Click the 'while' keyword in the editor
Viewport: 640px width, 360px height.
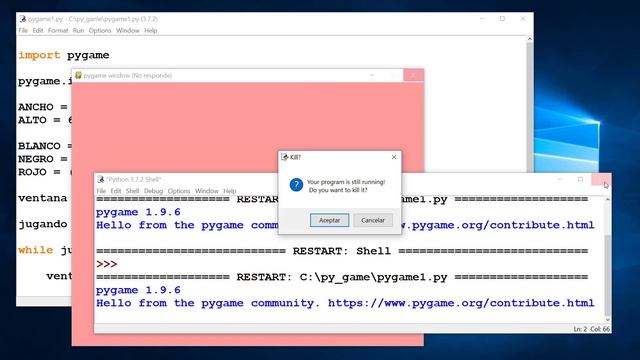click(x=36, y=250)
